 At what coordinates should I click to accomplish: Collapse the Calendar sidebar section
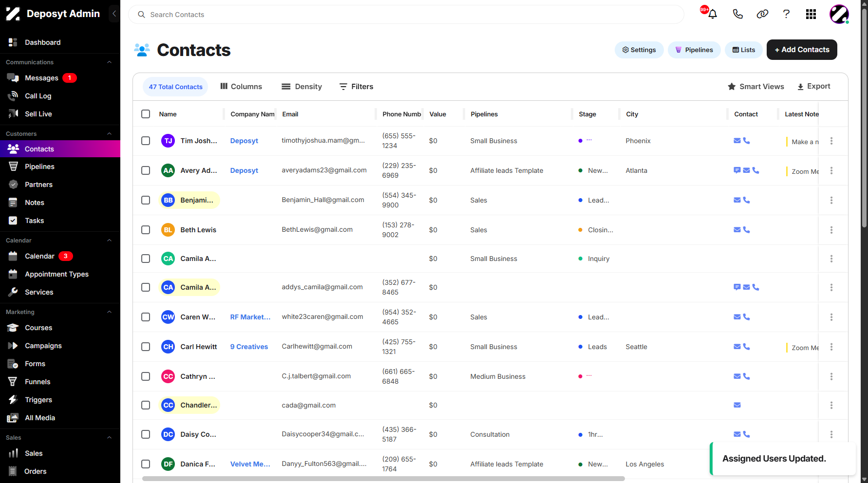(109, 241)
